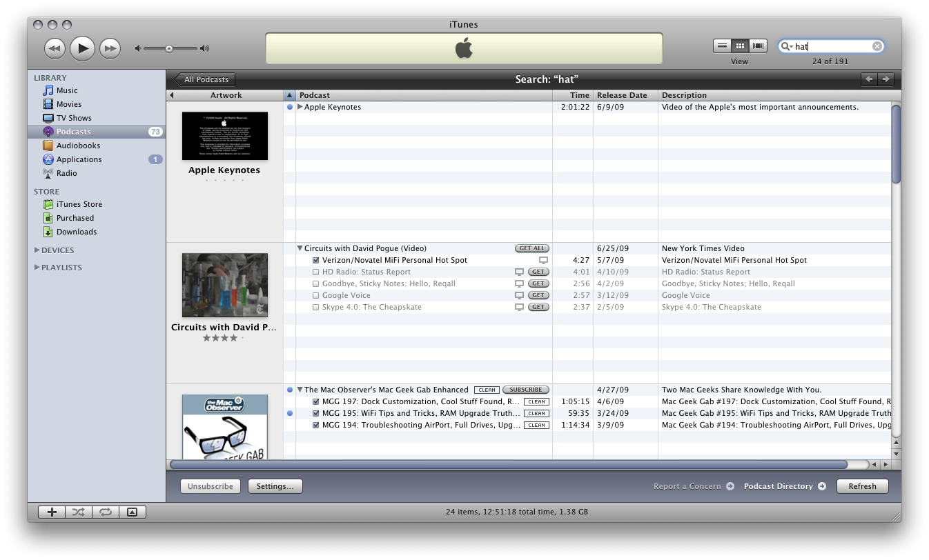Clear the search field with X button
The image size is (929, 560).
(x=877, y=46)
